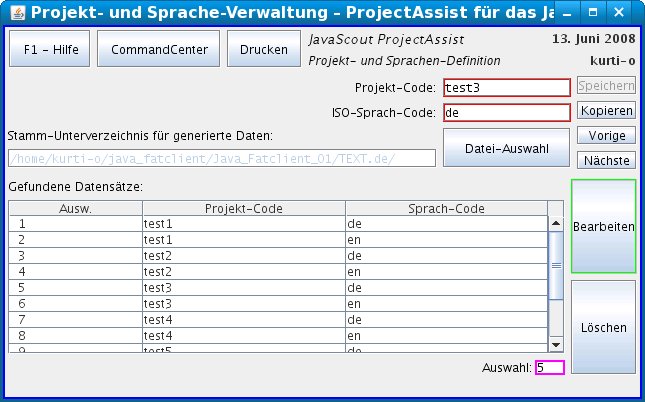
Task: Go to Vorige record
Action: [605, 135]
